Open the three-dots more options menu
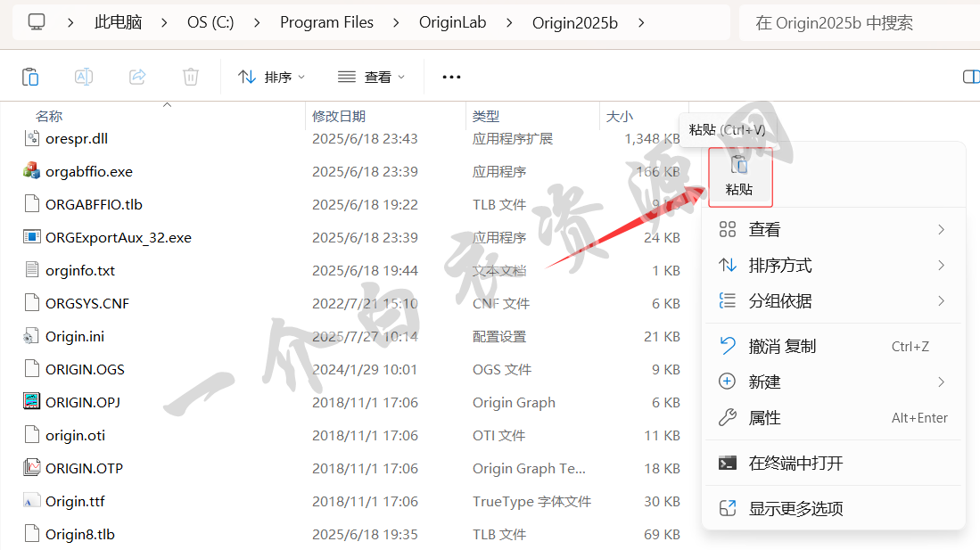 point(451,77)
